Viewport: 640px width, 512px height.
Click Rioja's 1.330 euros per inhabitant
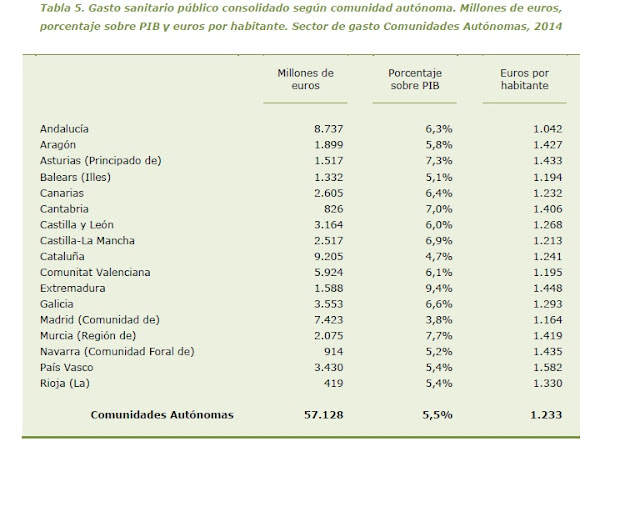pyautogui.click(x=548, y=384)
